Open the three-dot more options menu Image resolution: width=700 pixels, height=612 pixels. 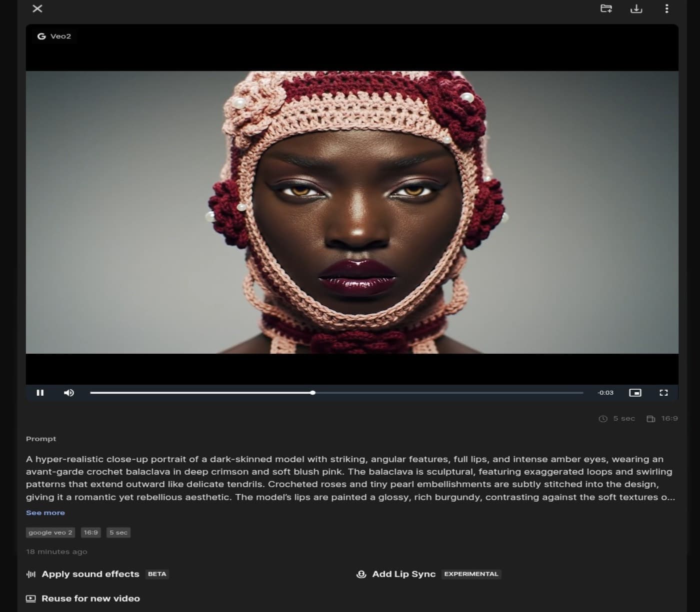coord(666,8)
